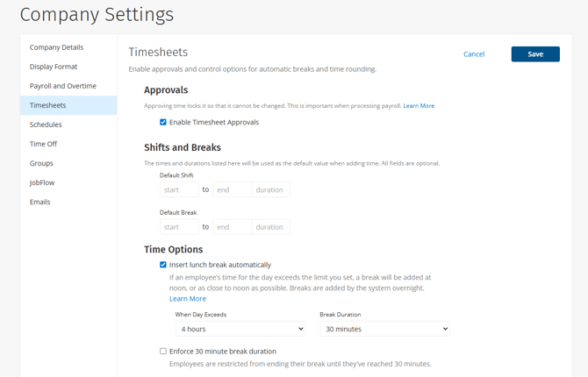The height and width of the screenshot is (377, 588).
Task: Click Learn More under lunch break option
Action: pyautogui.click(x=188, y=299)
